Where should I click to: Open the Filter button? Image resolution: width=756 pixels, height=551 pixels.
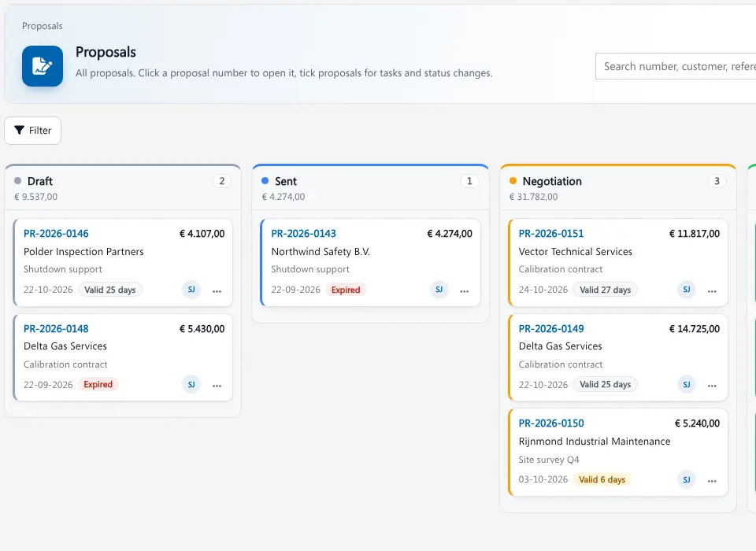coord(33,130)
